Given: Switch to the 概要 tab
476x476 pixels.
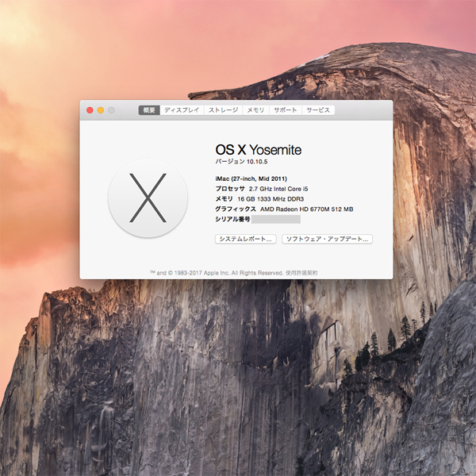Looking at the screenshot, I should point(149,110).
